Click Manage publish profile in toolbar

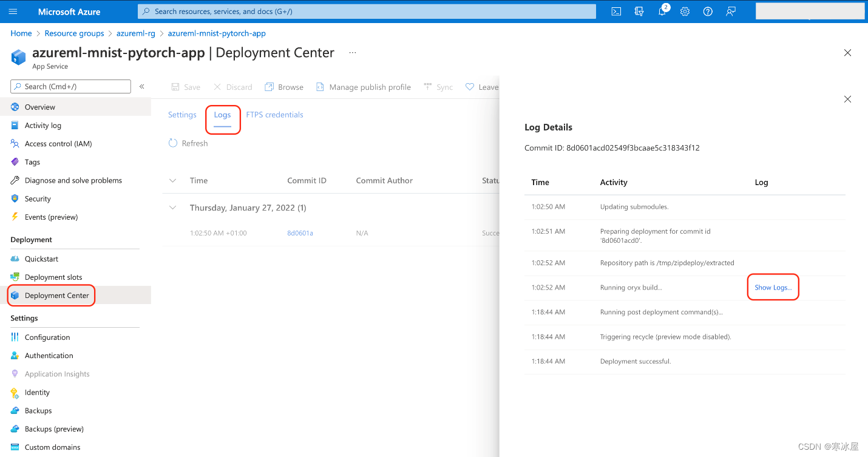[x=364, y=87]
